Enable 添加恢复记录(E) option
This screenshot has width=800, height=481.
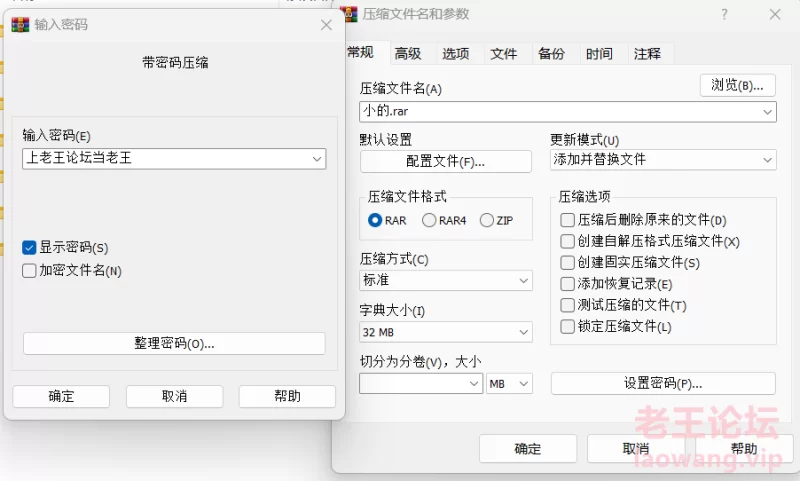567,284
